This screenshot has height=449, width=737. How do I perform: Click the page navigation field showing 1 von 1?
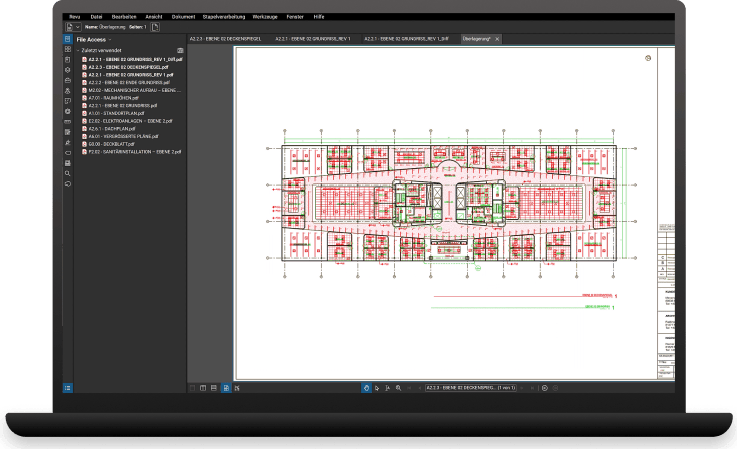(471, 388)
